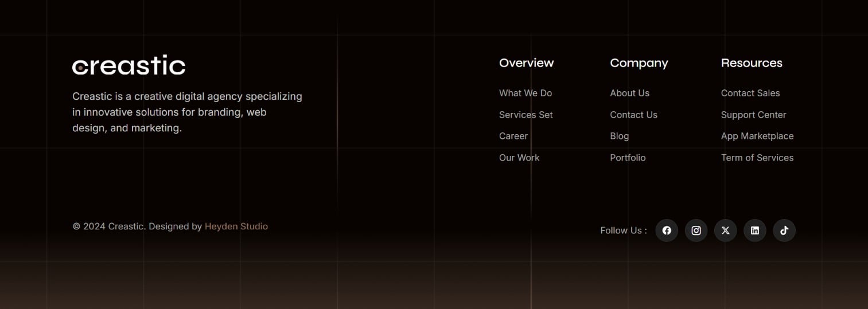Click the Creastic logo
Screen dimensions: 868x309
tap(129, 65)
